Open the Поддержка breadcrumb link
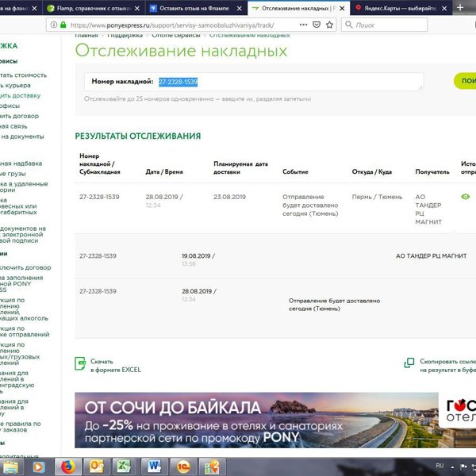Image resolution: width=476 pixels, height=476 pixels. pyautogui.click(x=125, y=36)
